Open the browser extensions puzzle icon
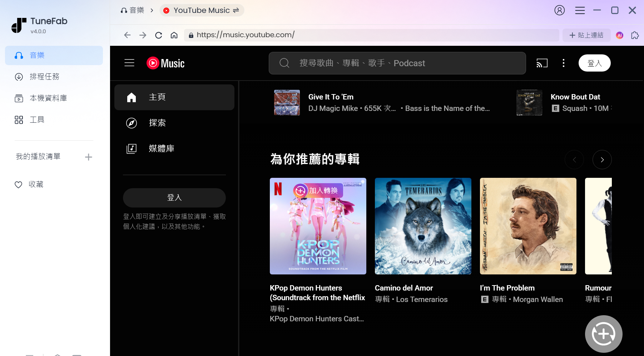Screen dimensions: 644x356 point(635,35)
